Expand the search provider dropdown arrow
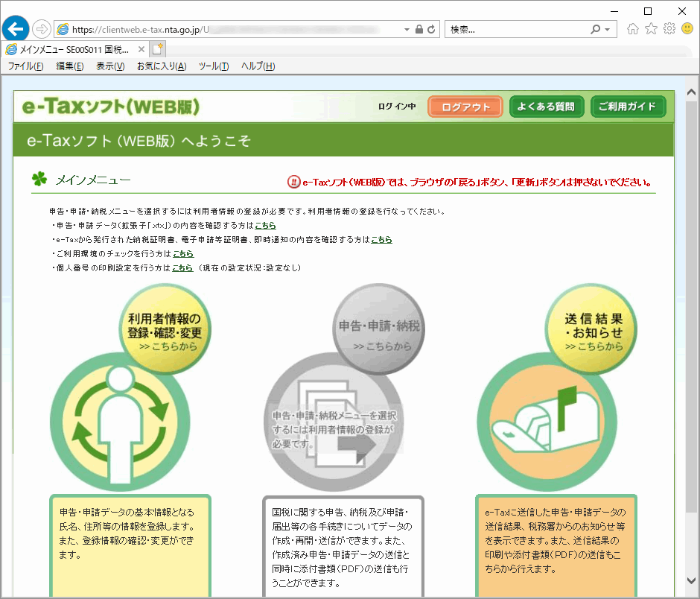Viewport: 700px width, 599px height. point(607,30)
